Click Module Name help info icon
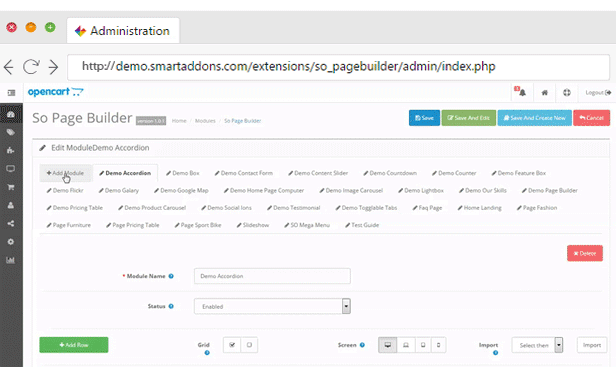This screenshot has height=382, width=616. (171, 276)
